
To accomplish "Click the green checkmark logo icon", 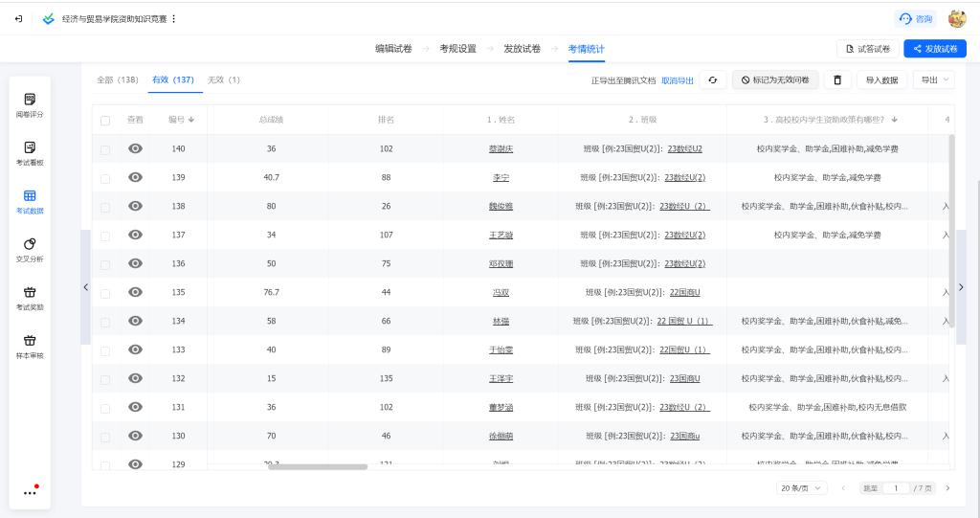I will point(48,19).
